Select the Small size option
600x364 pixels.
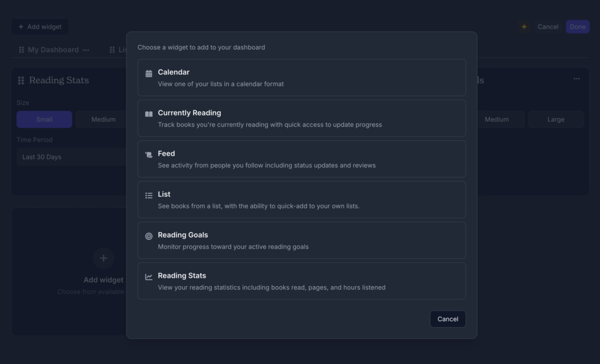pos(45,119)
